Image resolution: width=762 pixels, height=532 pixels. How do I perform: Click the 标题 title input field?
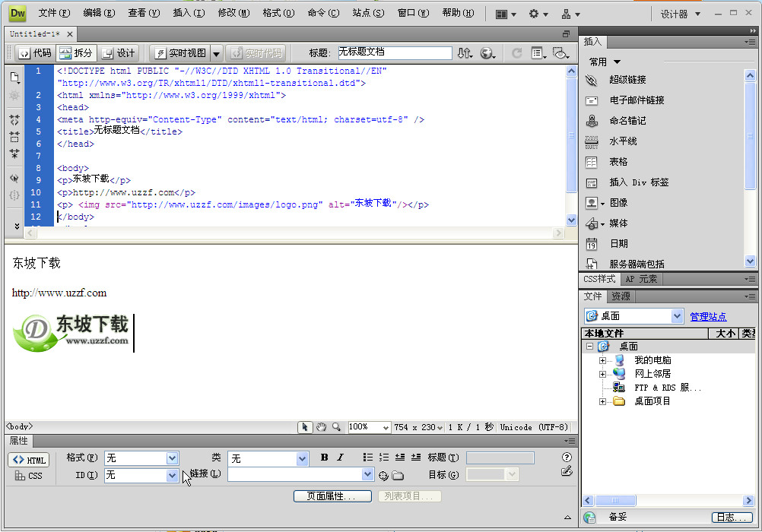[x=394, y=52]
